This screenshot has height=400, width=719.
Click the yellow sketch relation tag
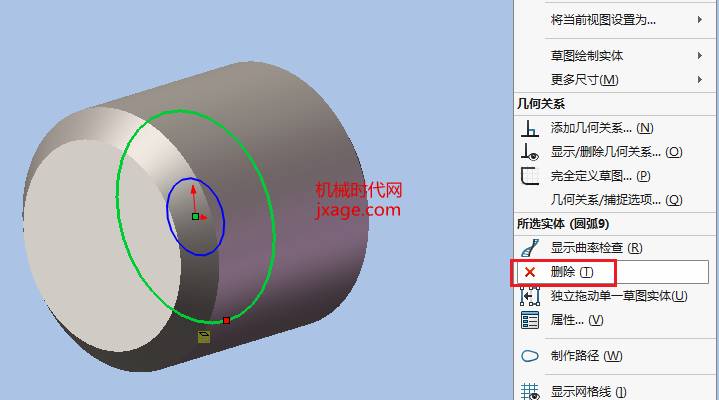(x=204, y=337)
